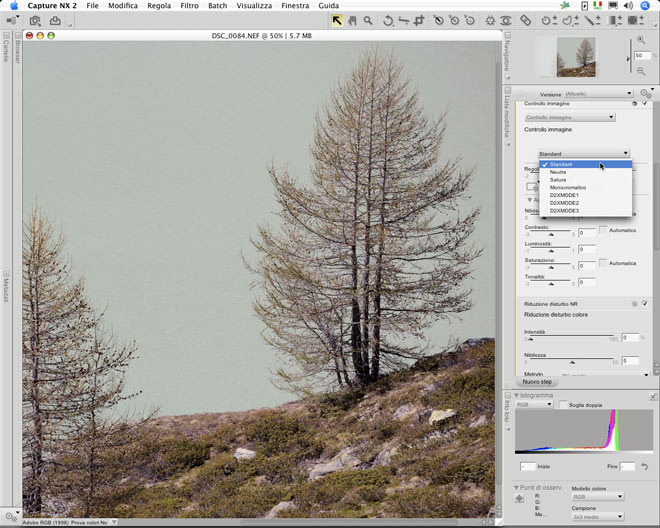Image resolution: width=660 pixels, height=528 pixels.
Task: Select the color control point tool
Action: tap(490, 20)
